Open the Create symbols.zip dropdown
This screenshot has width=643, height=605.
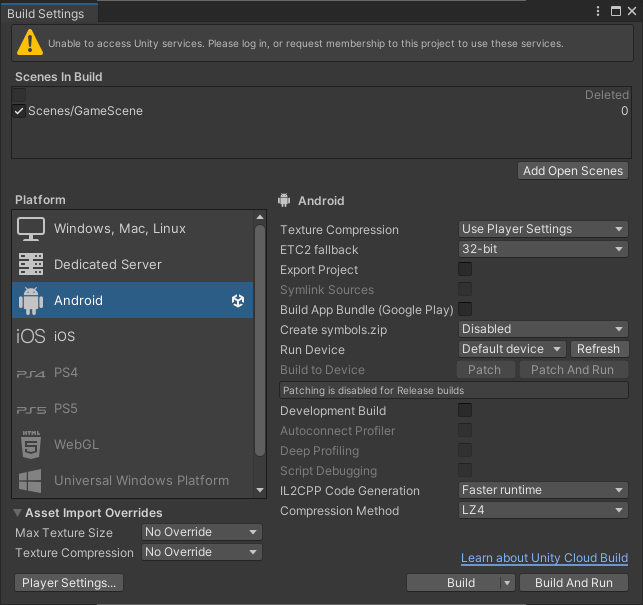(x=543, y=329)
